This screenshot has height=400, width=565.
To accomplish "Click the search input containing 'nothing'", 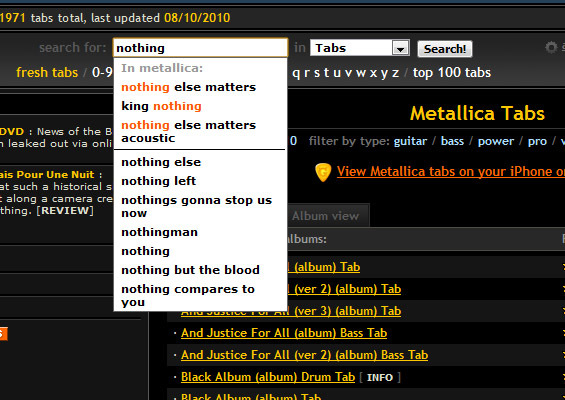I will click(200, 48).
